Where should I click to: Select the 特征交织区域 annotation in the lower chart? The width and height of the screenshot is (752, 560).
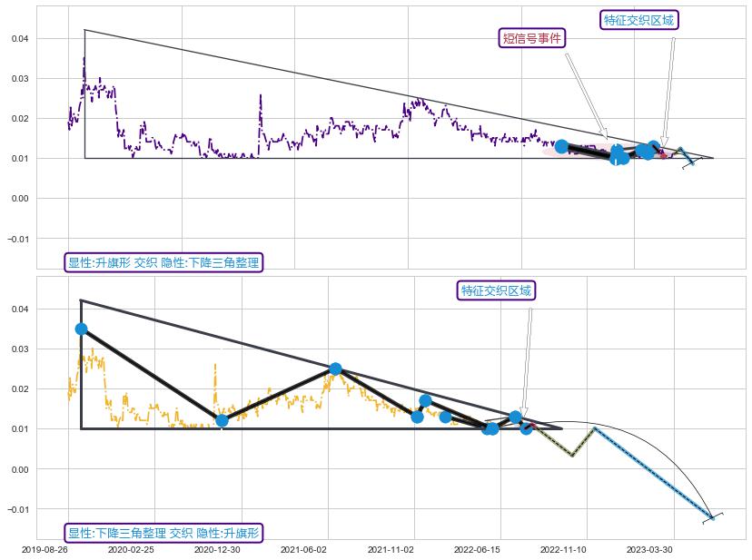pyautogui.click(x=496, y=290)
